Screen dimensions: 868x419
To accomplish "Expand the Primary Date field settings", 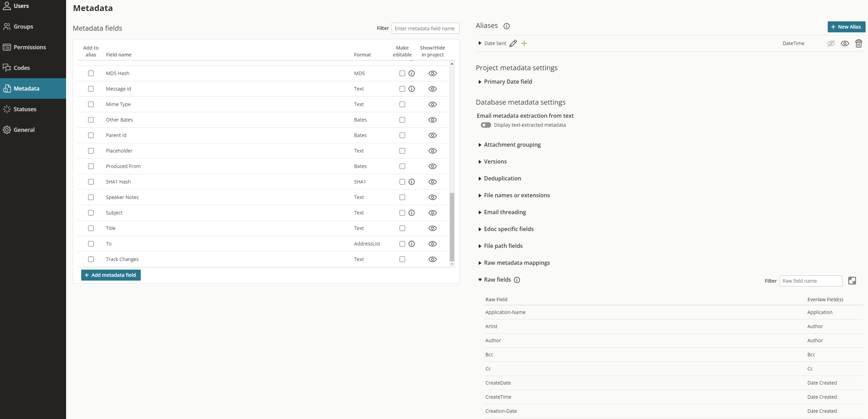I will point(508,82).
